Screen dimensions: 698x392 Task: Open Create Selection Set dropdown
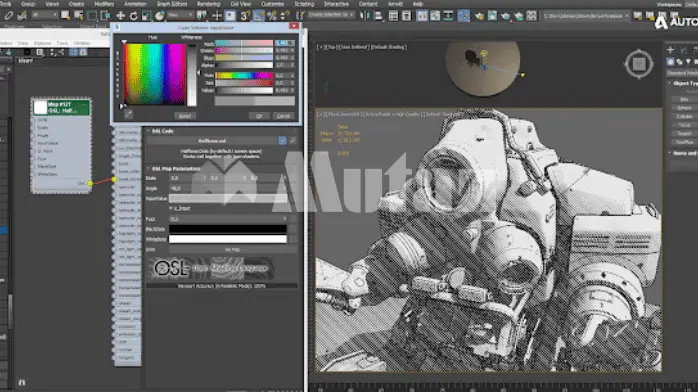coord(331,15)
